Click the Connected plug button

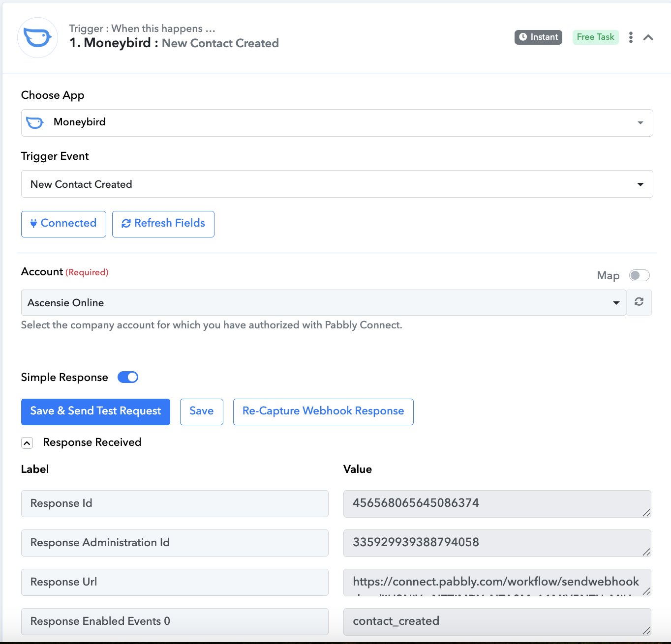pos(63,224)
